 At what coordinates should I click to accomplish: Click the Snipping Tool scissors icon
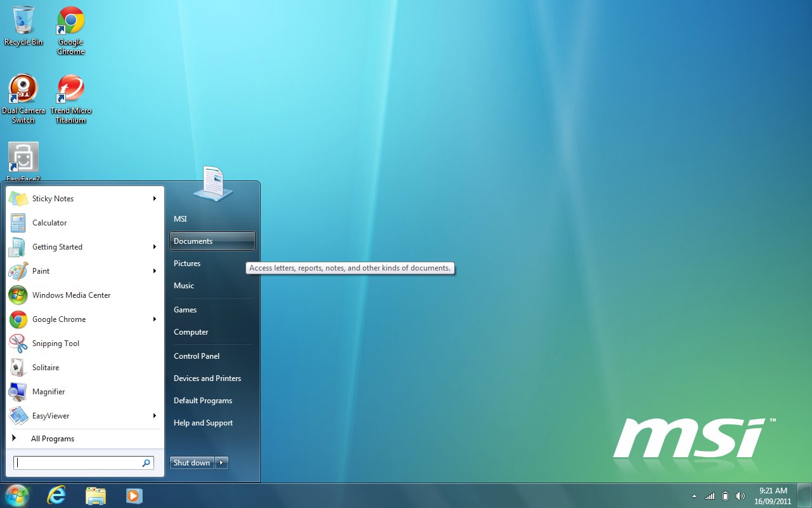tap(18, 344)
